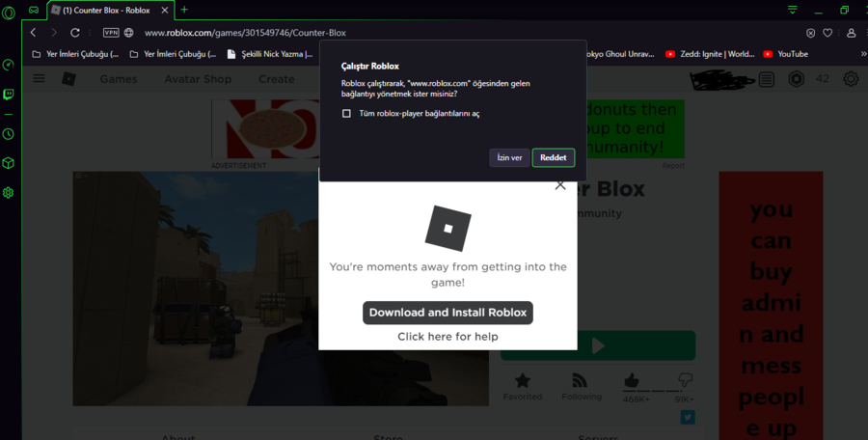Open the second Yer İmleri Çubuğu bookmark folder
The height and width of the screenshot is (440, 868).
point(173,54)
